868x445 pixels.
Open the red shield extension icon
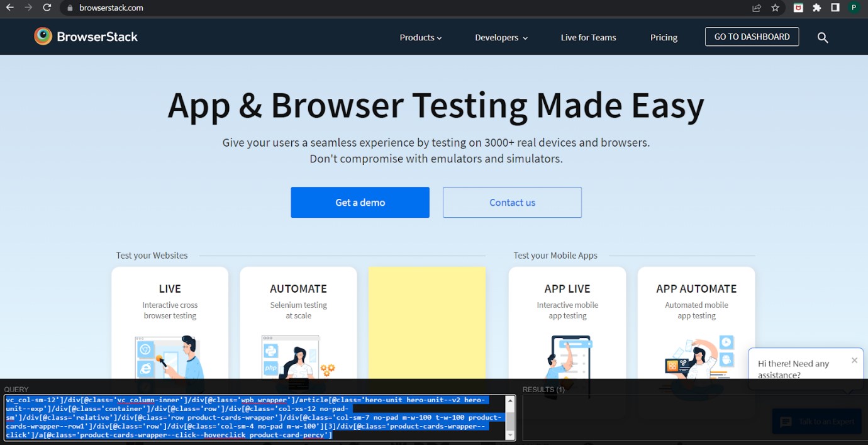pos(798,8)
